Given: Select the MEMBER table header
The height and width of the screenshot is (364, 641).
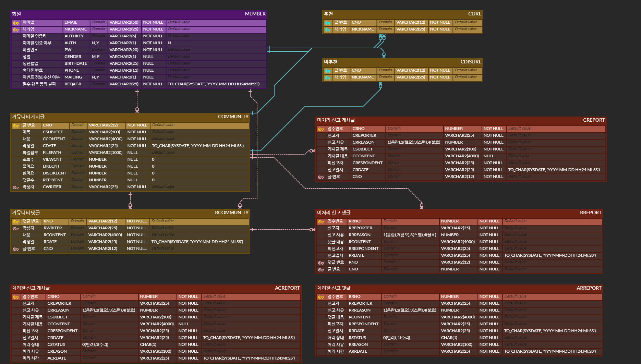Looking at the screenshot, I should (x=255, y=14).
